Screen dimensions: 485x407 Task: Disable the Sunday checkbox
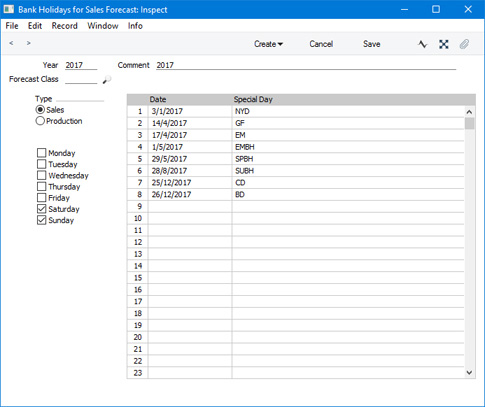(41, 220)
